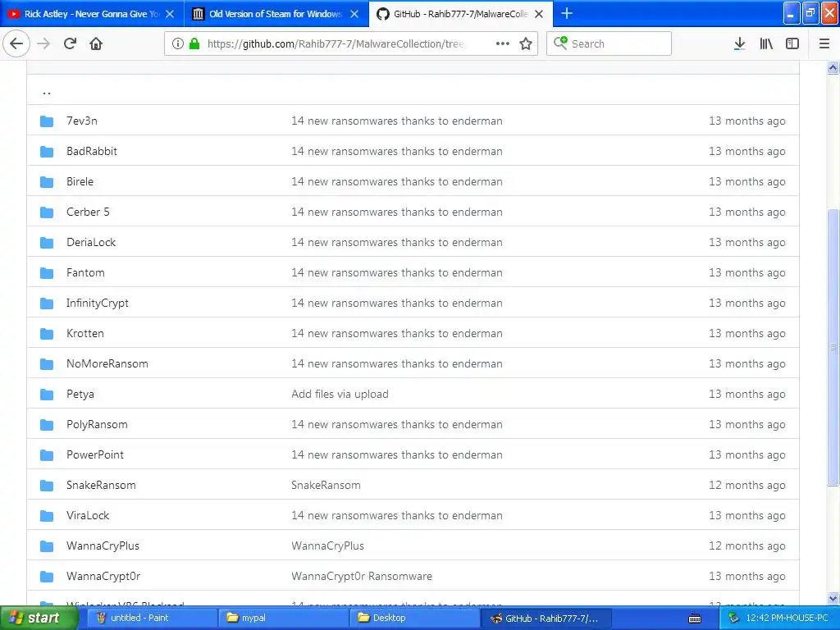Click the green secure padlock icon
Image resolution: width=840 pixels, height=630 pixels.
click(x=194, y=43)
